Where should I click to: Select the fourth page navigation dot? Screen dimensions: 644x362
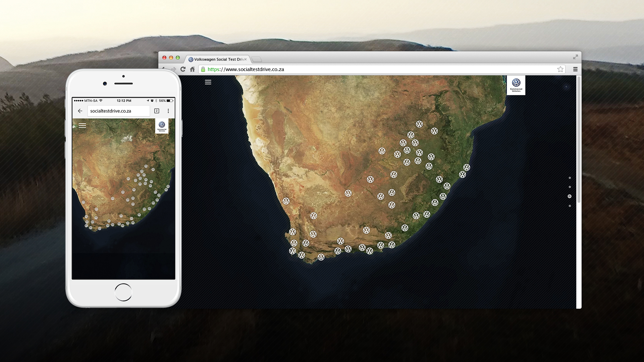point(570,206)
